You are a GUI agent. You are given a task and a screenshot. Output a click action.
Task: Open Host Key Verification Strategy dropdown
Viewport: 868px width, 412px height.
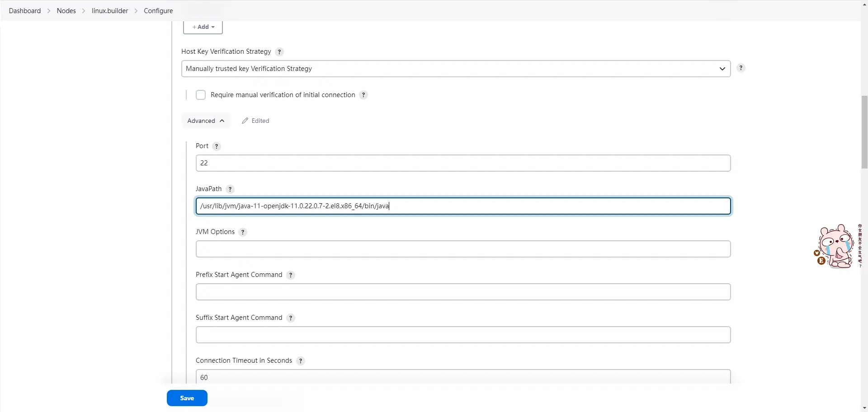click(x=456, y=69)
